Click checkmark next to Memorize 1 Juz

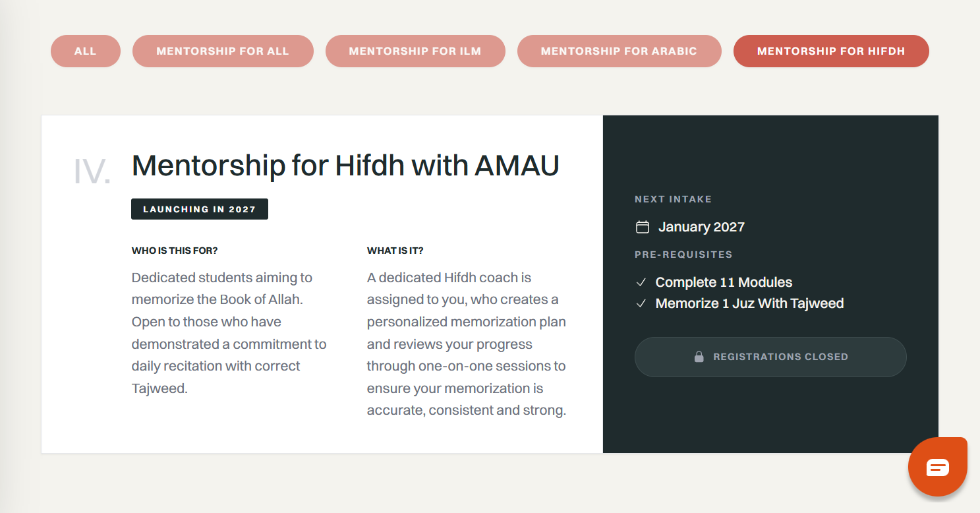[x=641, y=304]
